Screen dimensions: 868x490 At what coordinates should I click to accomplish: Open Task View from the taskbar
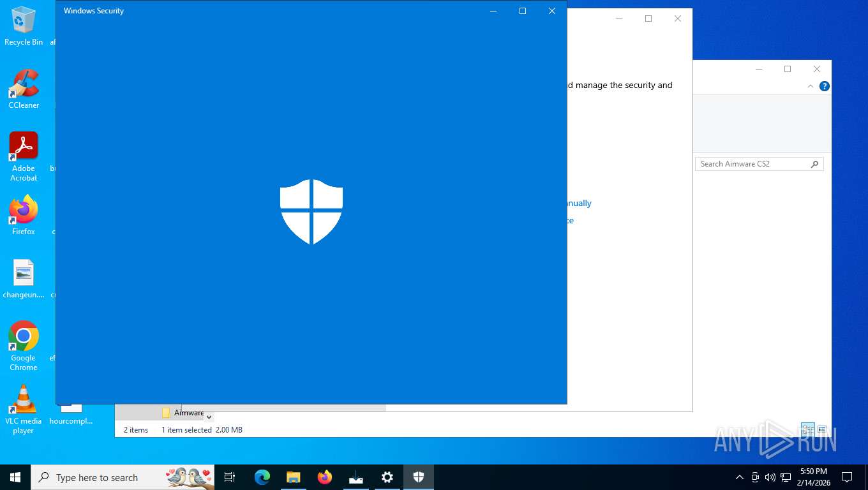click(x=230, y=477)
